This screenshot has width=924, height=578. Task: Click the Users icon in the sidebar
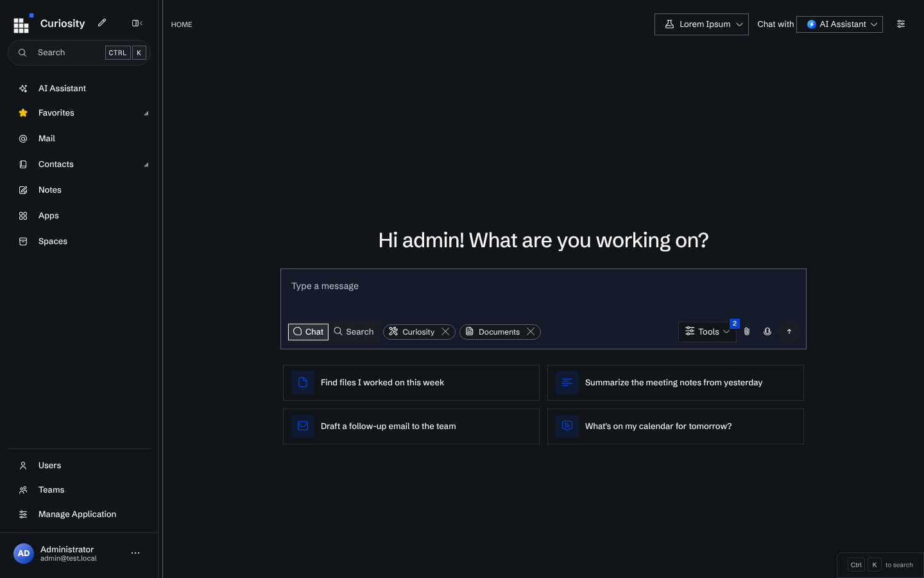coord(23,466)
